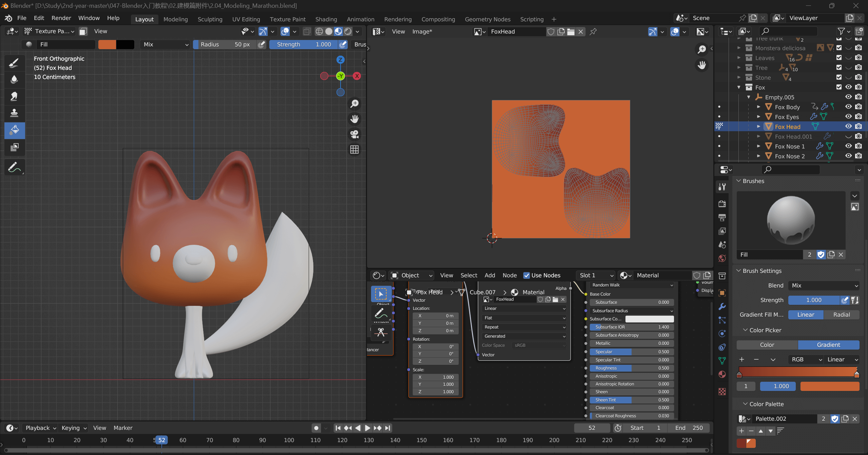868x455 pixels.
Task: Toggle the camera view icon
Action: coord(354,134)
